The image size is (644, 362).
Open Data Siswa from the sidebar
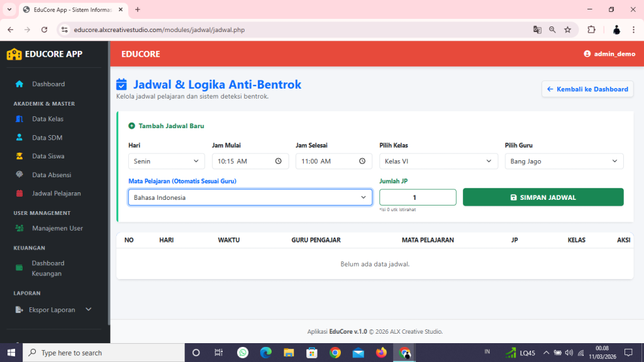[47, 156]
